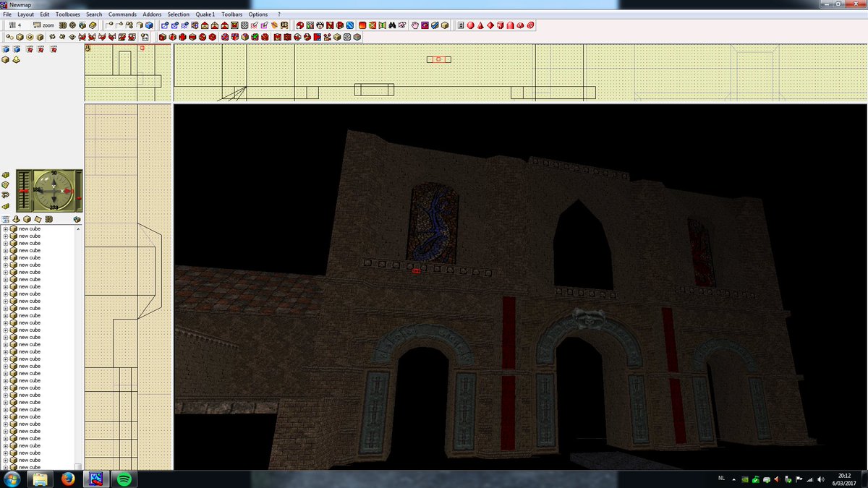Click the red plus circle icon
The height and width of the screenshot is (488, 868).
(182, 37)
